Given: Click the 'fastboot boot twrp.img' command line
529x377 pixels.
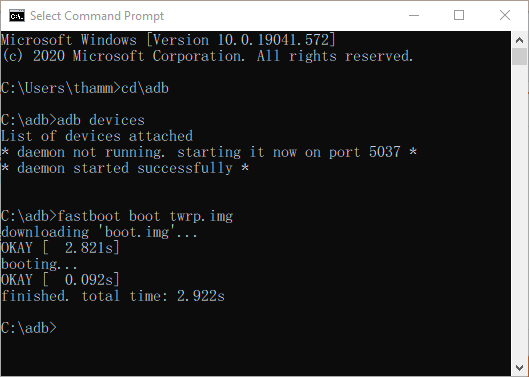Looking at the screenshot, I should point(117,216).
